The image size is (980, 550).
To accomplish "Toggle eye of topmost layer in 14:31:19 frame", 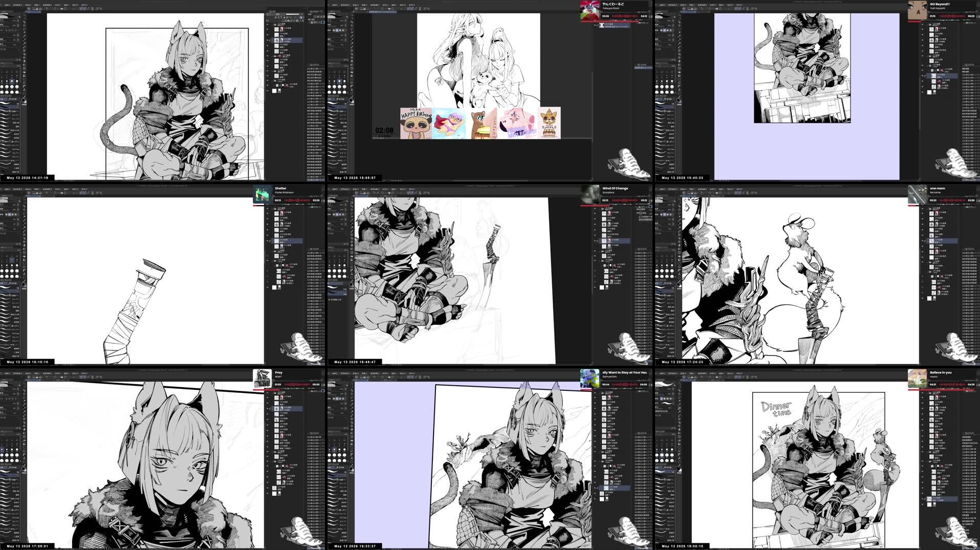I will 267,25.
